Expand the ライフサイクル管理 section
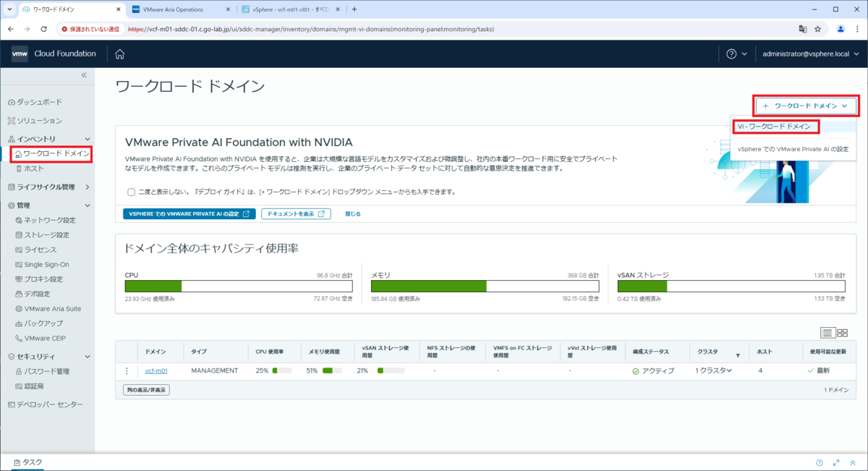The image size is (868, 471). (88, 187)
